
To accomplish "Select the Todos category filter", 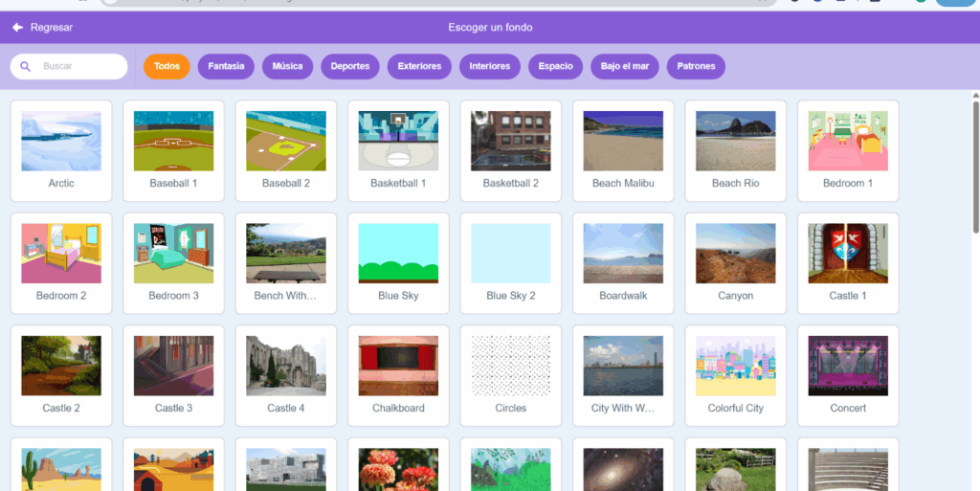I will click(167, 67).
